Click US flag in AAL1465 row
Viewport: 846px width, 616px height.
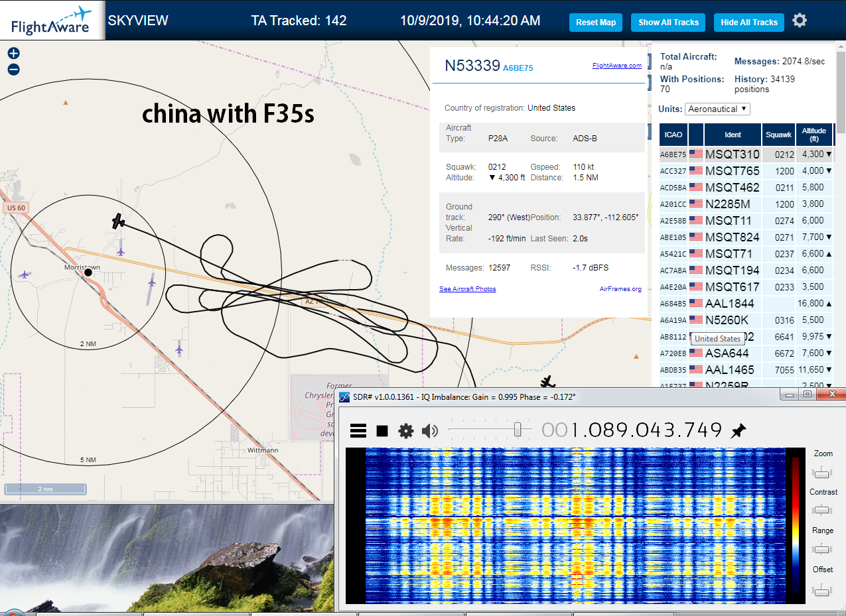click(696, 370)
